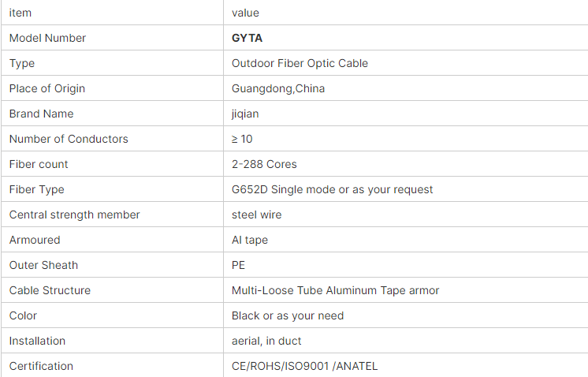Viewport: 588px width, 377px height.
Task: Select the ≥ 10 conductors value
Action: (242, 139)
